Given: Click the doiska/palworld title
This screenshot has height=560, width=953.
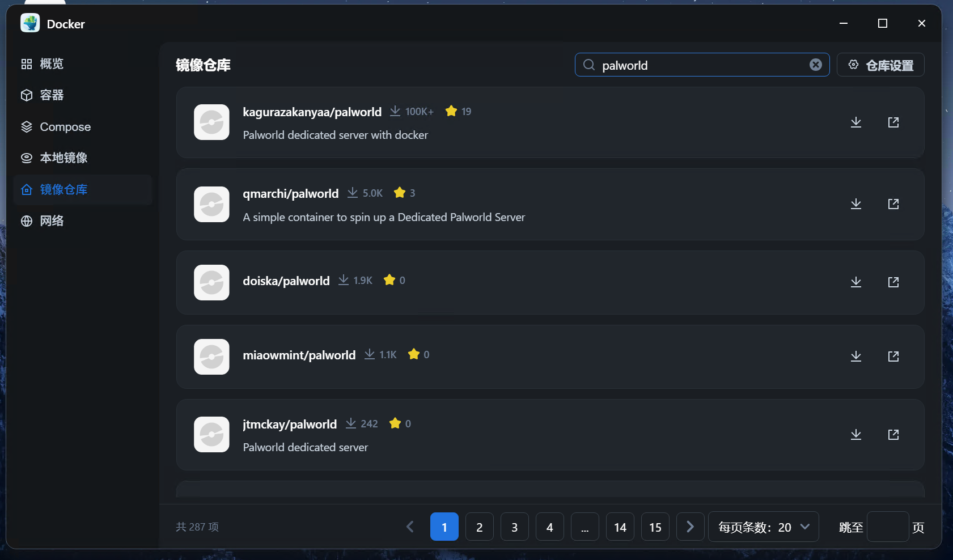Looking at the screenshot, I should [286, 281].
